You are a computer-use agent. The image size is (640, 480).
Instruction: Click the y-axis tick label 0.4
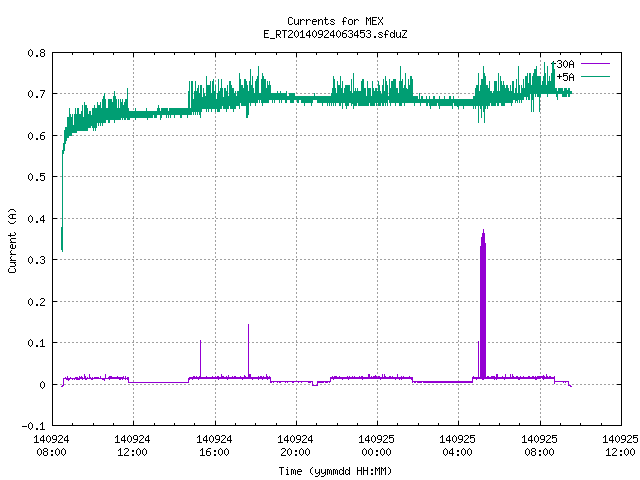point(36,219)
